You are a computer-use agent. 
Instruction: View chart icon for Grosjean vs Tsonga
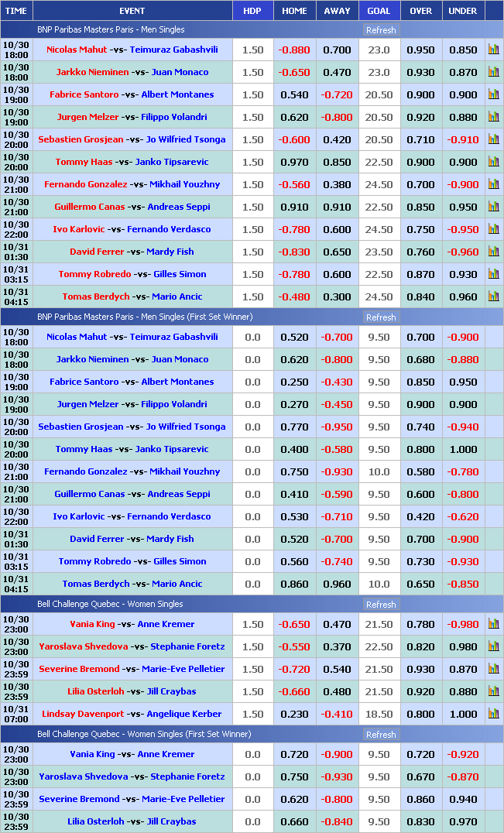pyautogui.click(x=493, y=139)
